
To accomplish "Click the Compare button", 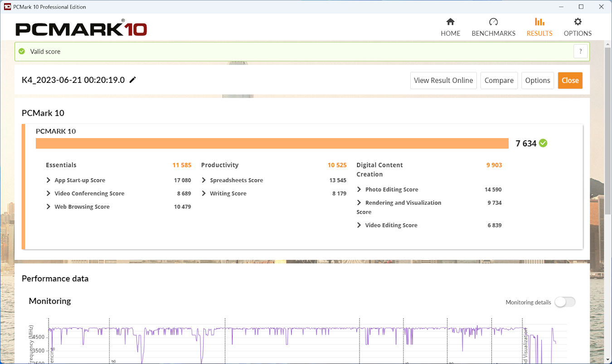I will (x=499, y=80).
